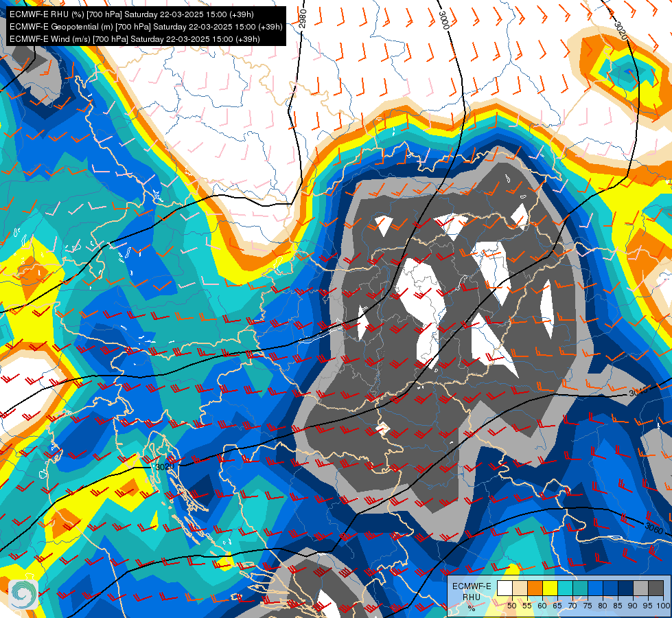This screenshot has height=618, width=672.
Task: Click the legend label RHU
Action: point(472,597)
